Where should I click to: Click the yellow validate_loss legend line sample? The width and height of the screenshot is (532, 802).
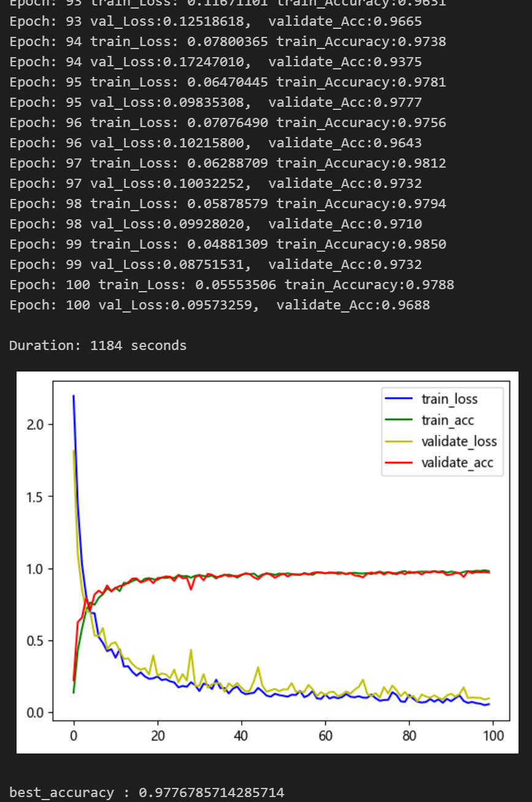399,442
